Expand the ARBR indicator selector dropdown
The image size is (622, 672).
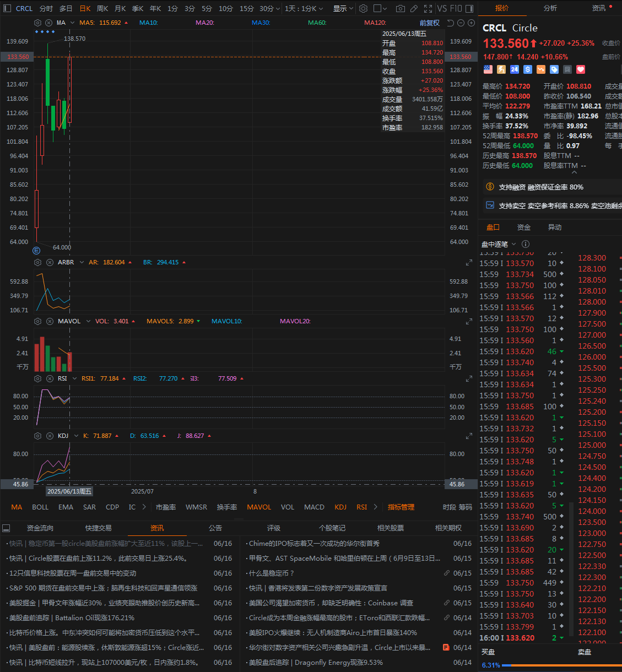pyautogui.click(x=82, y=262)
